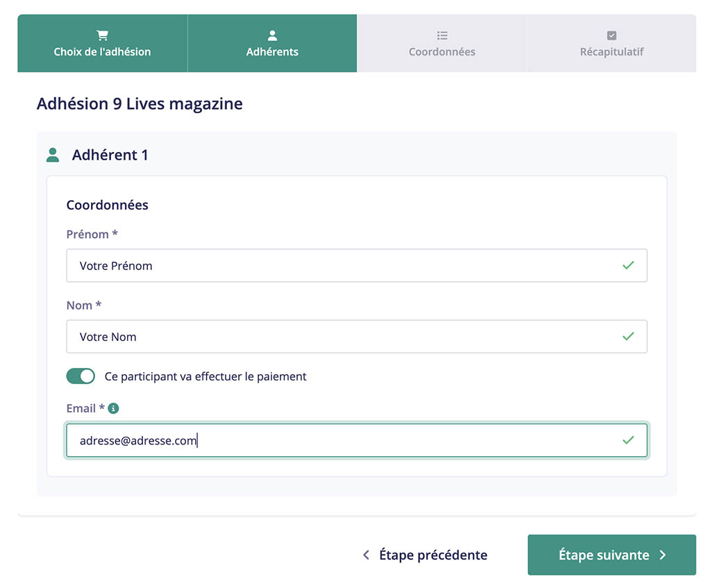Click the 'Adhérent 1' section title

[x=110, y=155]
